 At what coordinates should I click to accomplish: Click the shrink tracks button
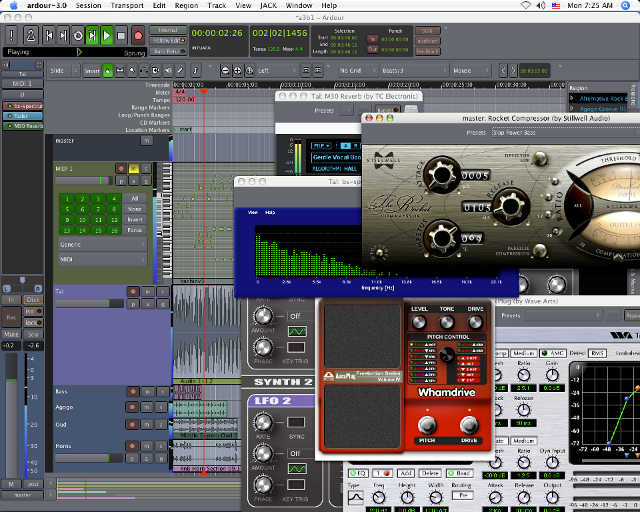[x=318, y=71]
